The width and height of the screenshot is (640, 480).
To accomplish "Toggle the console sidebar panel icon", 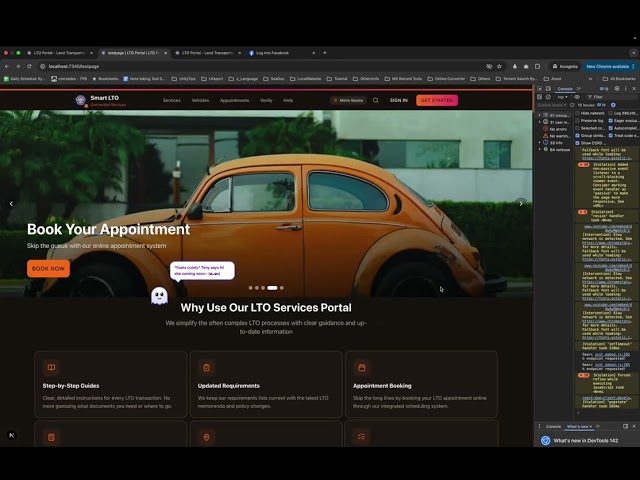I will 540,97.
